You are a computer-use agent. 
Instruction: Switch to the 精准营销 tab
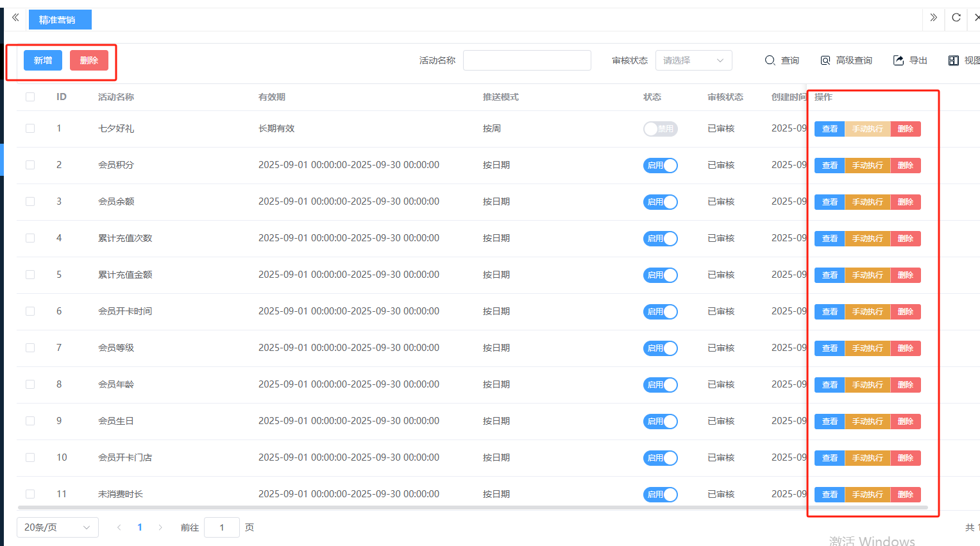[x=60, y=20]
